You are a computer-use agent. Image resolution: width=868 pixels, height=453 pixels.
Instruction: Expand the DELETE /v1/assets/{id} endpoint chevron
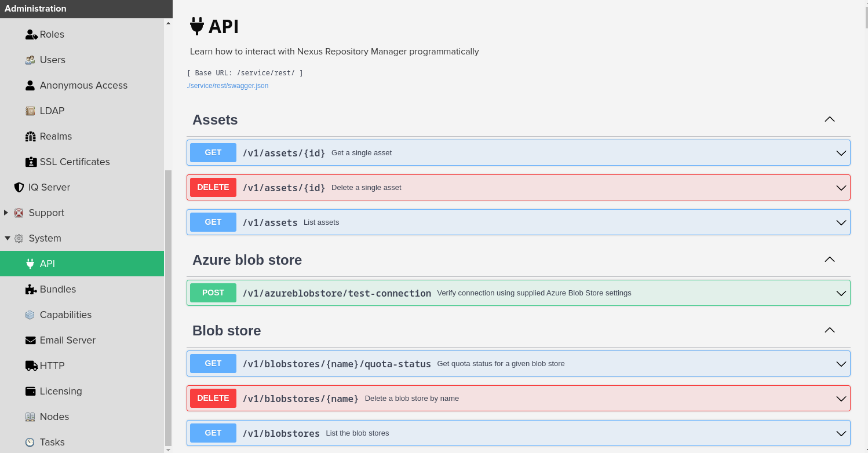(841, 188)
